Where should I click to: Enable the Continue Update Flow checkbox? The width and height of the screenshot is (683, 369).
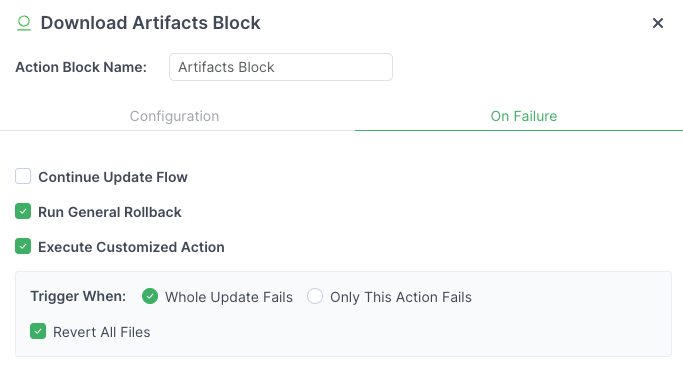pos(23,176)
